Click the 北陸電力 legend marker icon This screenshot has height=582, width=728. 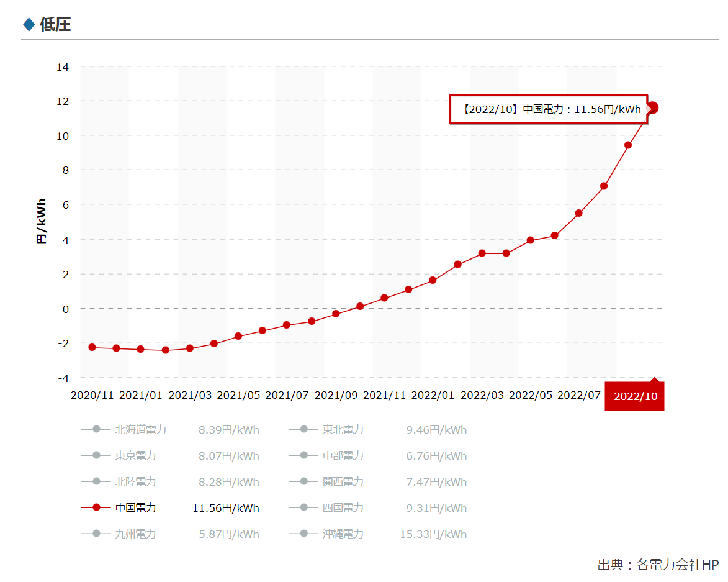click(96, 482)
